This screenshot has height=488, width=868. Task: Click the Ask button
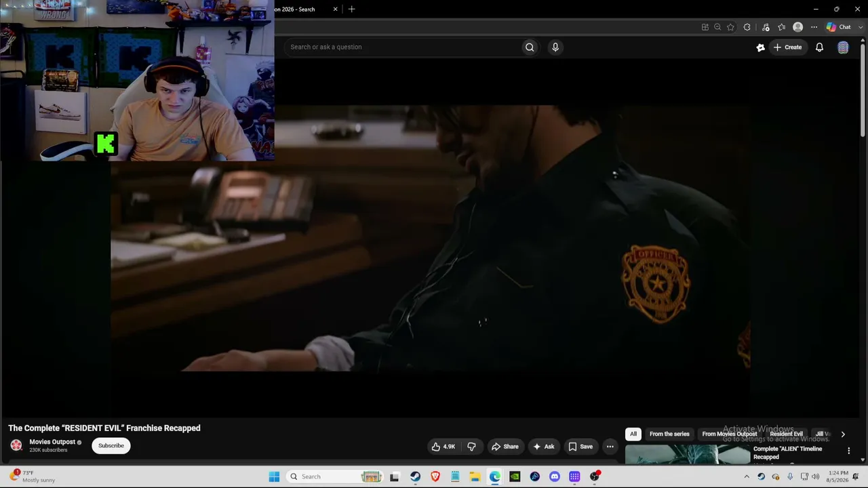(x=544, y=447)
